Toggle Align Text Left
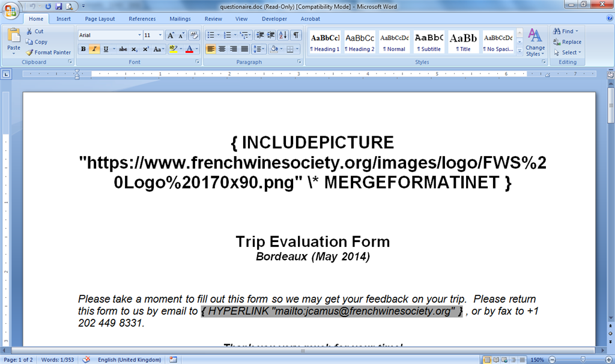Viewport: 615px width, 364px height. tap(211, 49)
